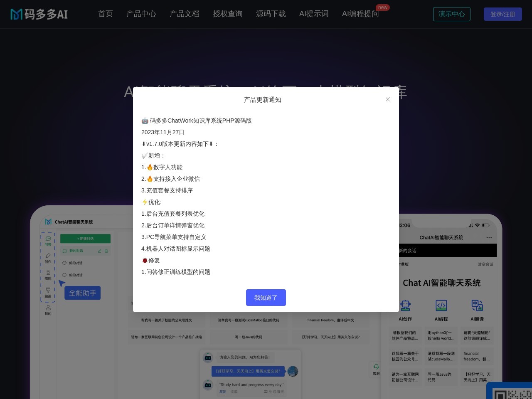Click prompt card 帮我写一篇关于校园的公众号推文
This screenshot has width=532, height=399.
pos(167,320)
